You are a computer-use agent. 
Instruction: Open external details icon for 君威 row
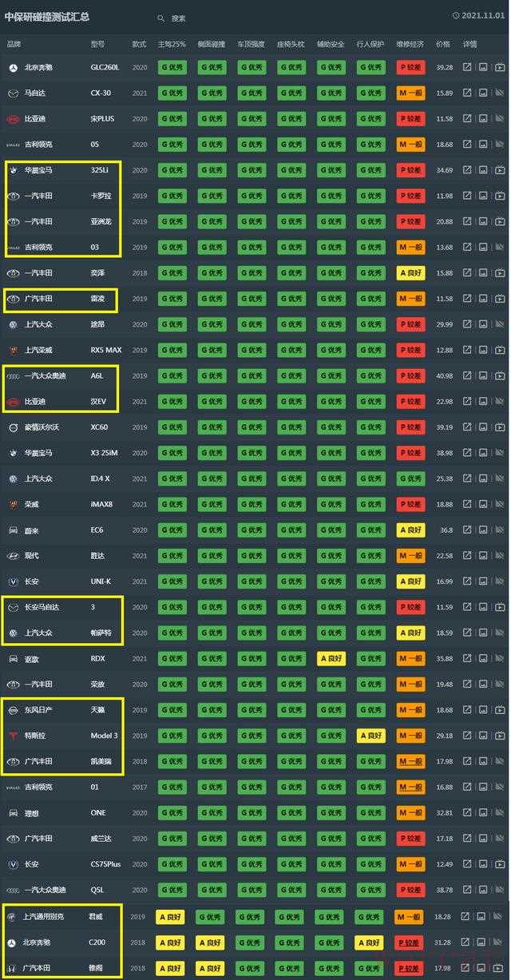point(465,917)
